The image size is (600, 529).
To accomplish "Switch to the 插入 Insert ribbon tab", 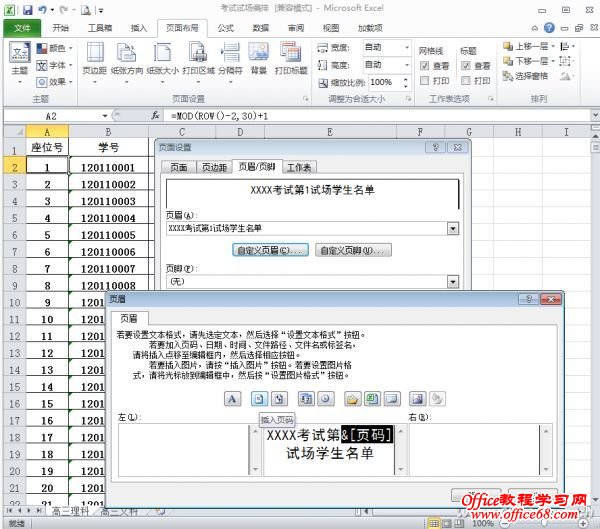I will [x=139, y=28].
